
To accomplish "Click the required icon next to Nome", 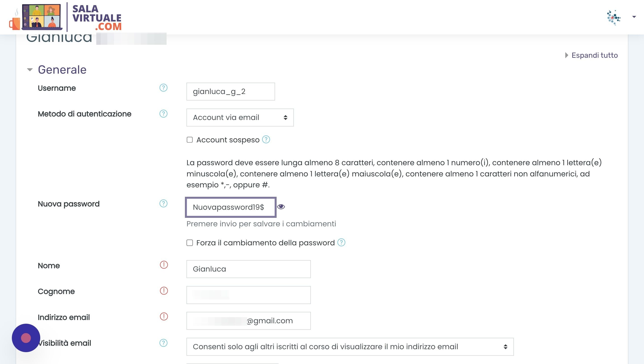I will click(x=164, y=265).
